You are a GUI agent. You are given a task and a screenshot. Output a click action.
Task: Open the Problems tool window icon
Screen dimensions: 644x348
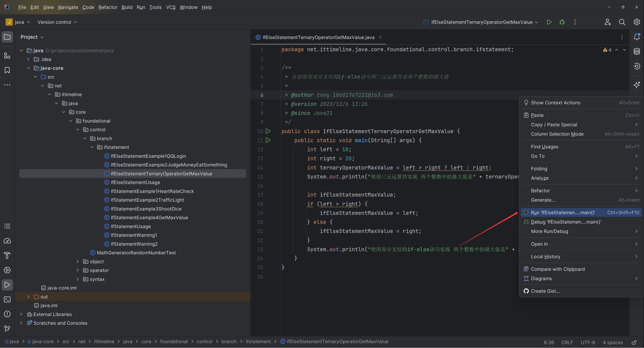[x=7, y=314]
